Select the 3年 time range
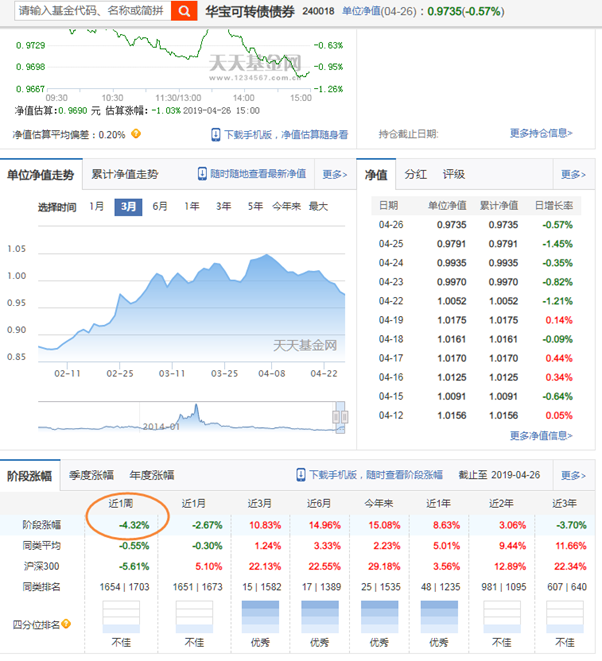 [x=223, y=207]
